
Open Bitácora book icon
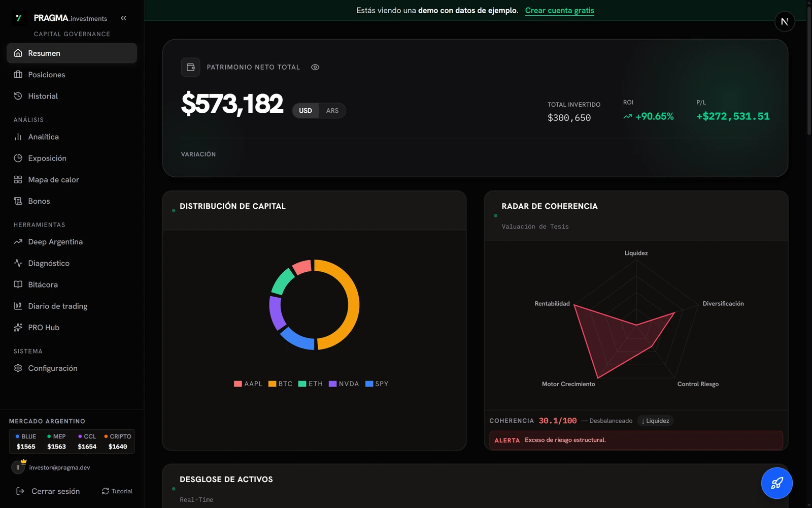(18, 284)
